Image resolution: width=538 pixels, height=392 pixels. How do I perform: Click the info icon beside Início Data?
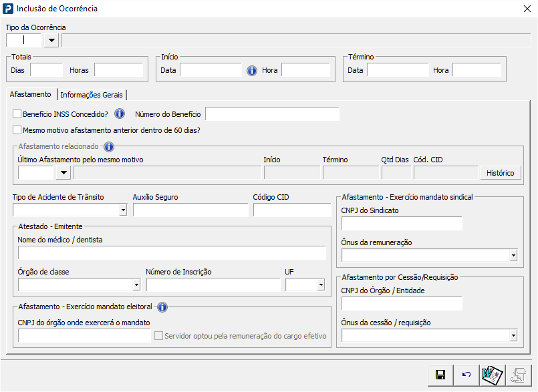pyautogui.click(x=252, y=70)
